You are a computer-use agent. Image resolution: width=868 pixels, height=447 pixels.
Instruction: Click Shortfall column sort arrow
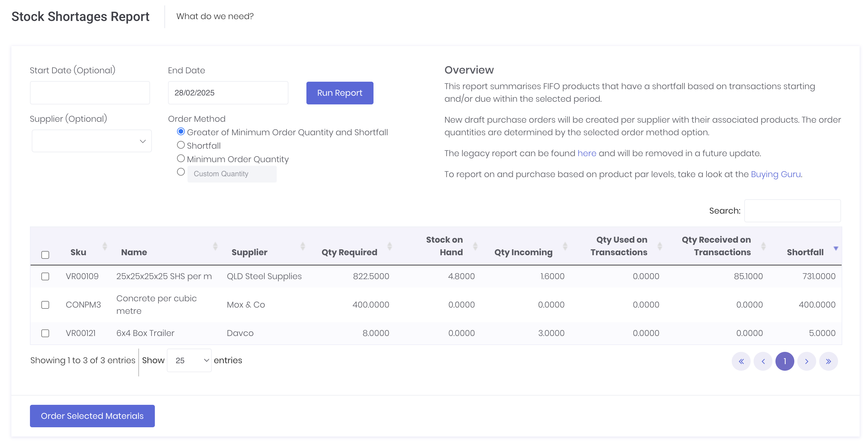coord(836,248)
